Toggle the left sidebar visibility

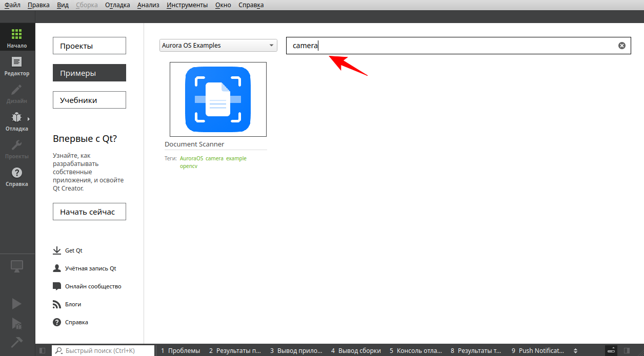43,351
